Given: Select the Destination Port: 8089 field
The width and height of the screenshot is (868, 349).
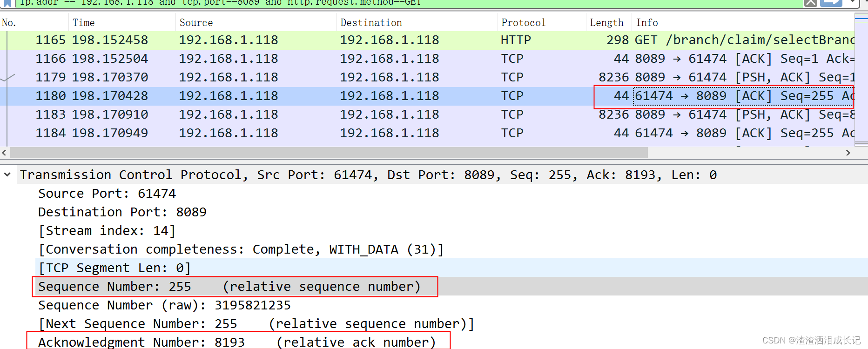Looking at the screenshot, I should (x=122, y=212).
